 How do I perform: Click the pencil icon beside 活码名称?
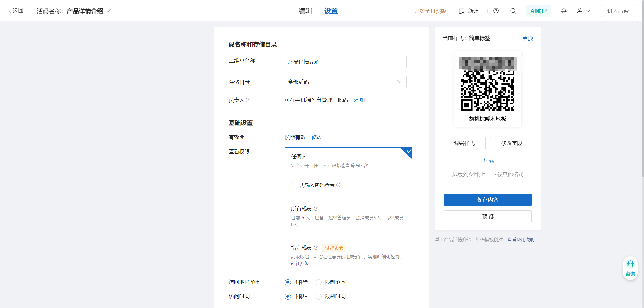tap(109, 11)
